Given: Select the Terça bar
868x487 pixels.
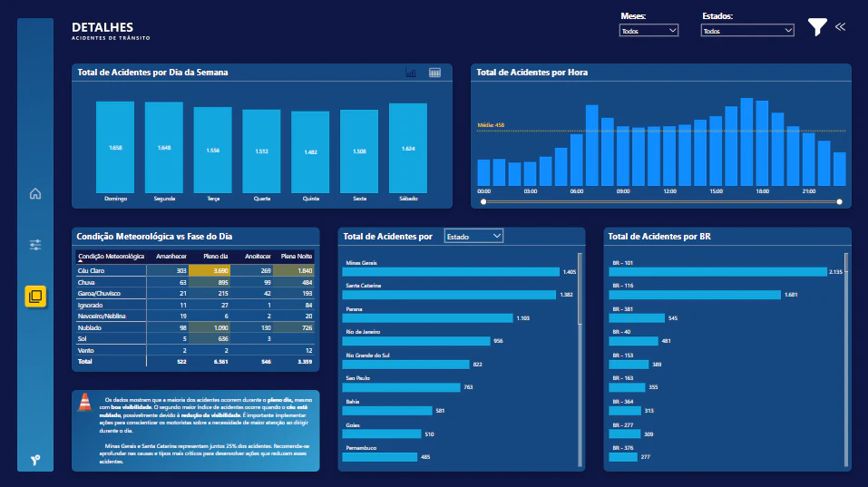Looking at the screenshot, I should (x=212, y=150).
